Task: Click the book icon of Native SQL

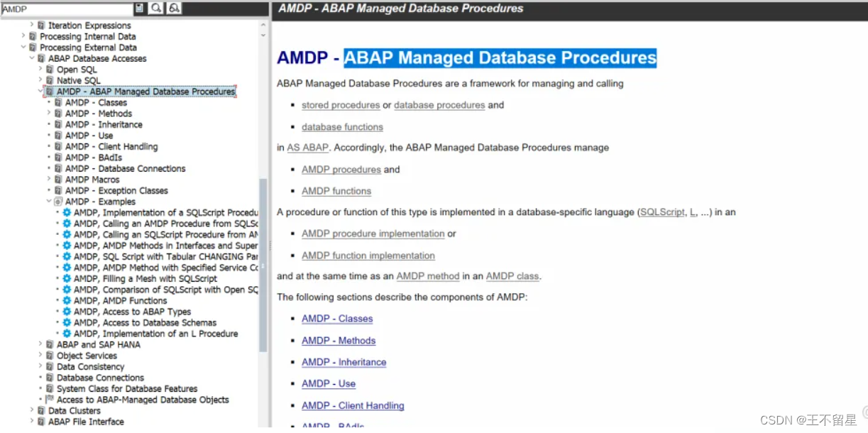Action: pyautogui.click(x=50, y=80)
